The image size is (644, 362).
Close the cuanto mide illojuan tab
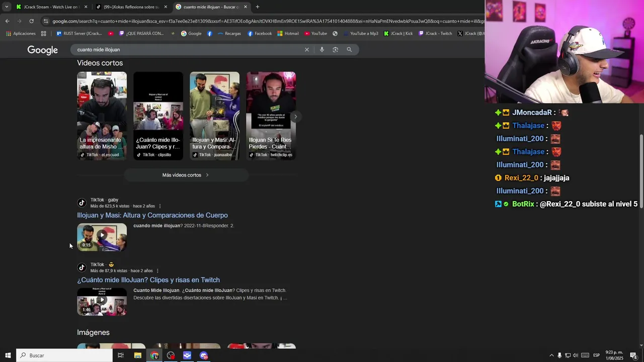click(246, 7)
